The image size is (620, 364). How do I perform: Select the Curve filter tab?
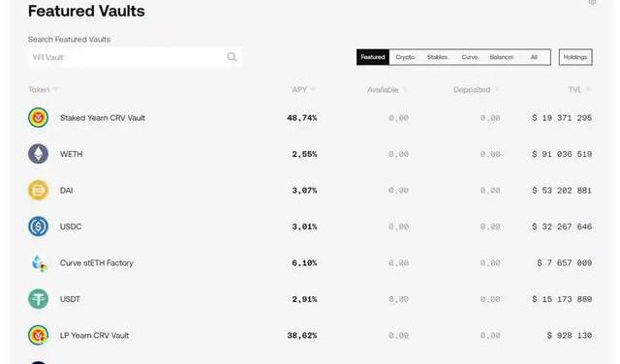click(470, 57)
